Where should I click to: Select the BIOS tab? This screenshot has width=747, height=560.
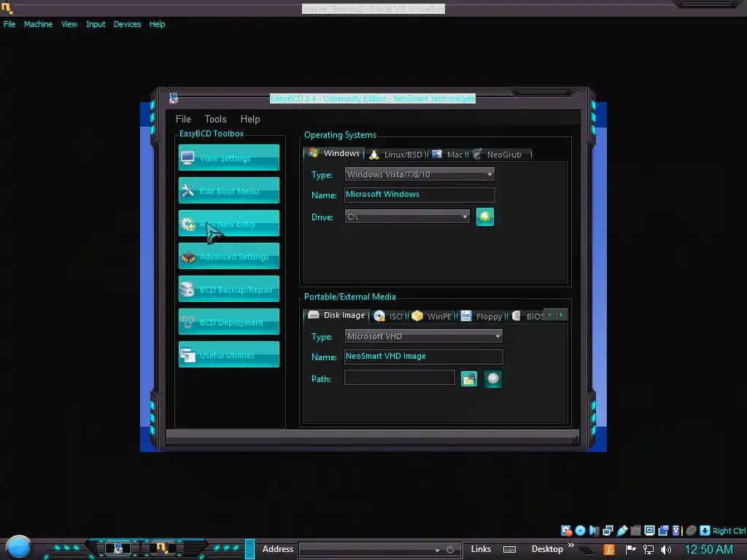527,316
